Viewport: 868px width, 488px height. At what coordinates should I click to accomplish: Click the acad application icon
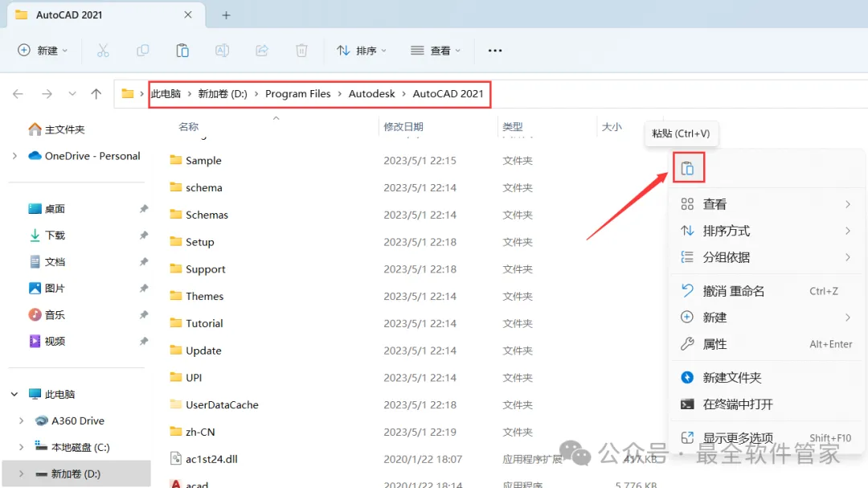[x=176, y=484]
